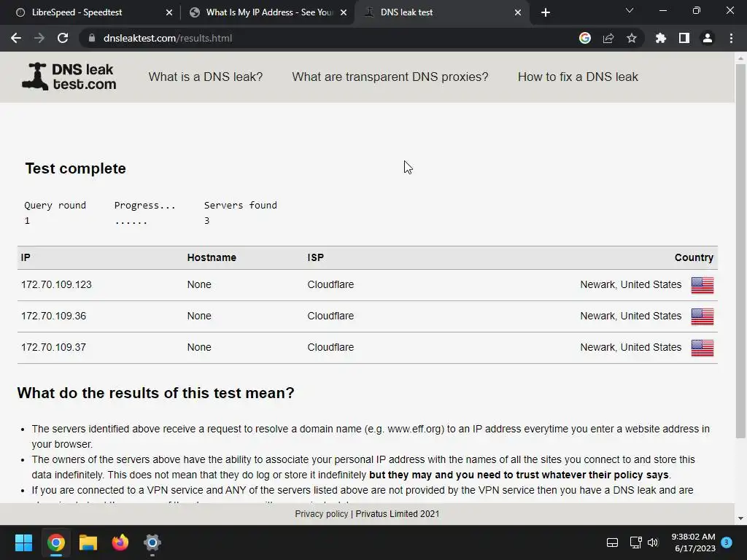
Task: Click the browser forward arrow
Action: pyautogui.click(x=39, y=38)
